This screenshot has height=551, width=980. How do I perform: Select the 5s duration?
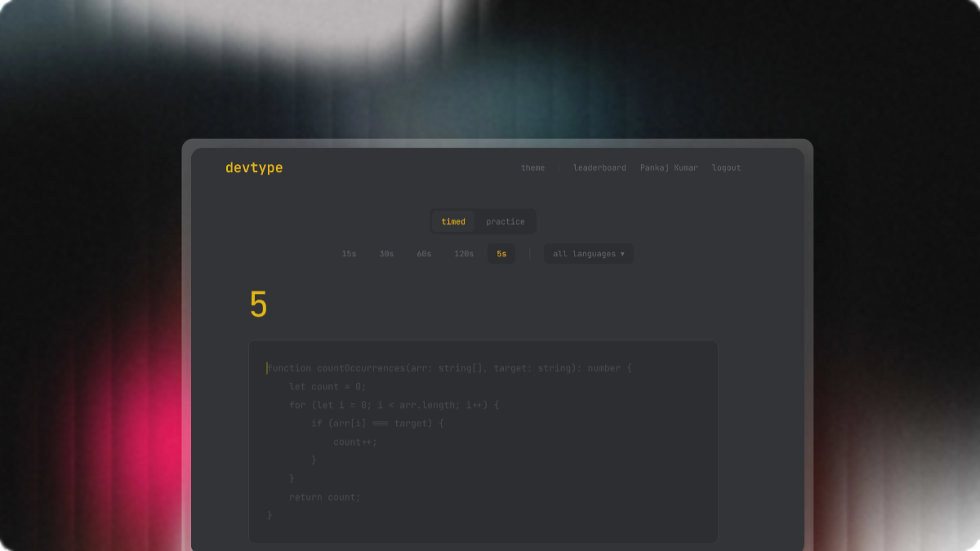coord(501,254)
